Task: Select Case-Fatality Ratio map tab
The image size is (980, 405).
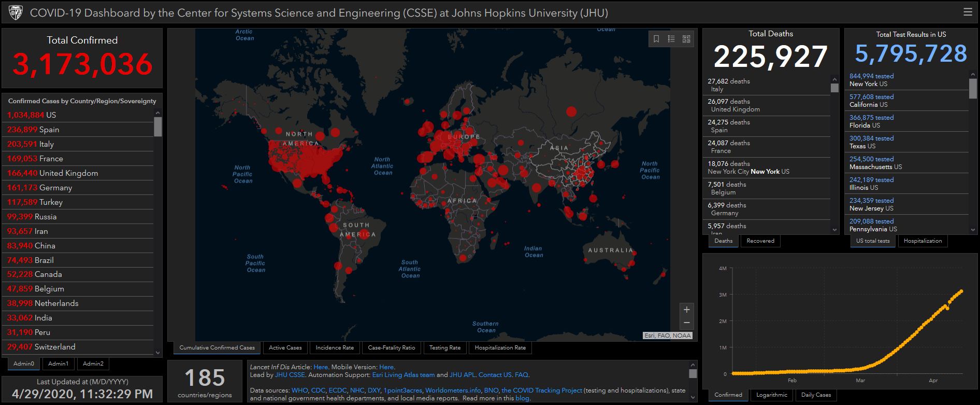Action: click(x=392, y=347)
